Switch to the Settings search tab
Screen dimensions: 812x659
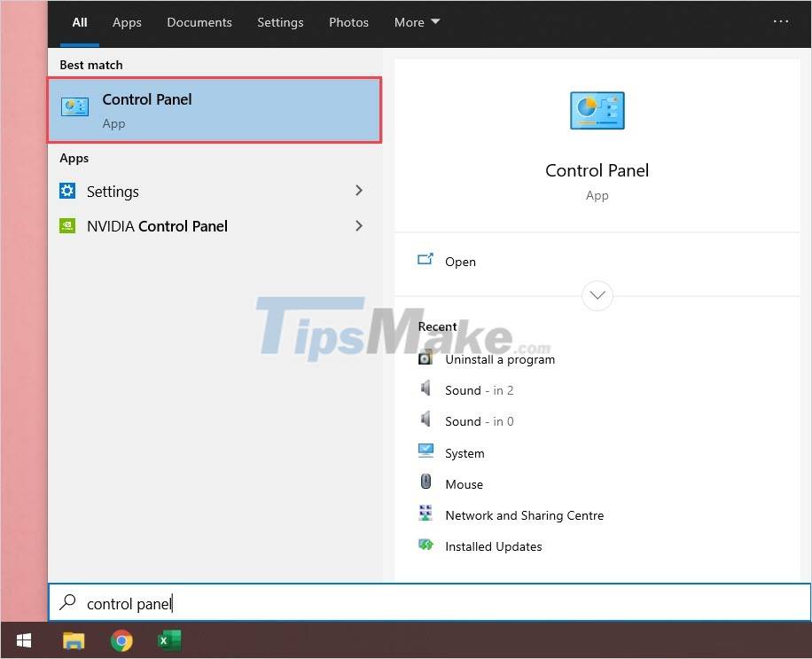point(280,22)
